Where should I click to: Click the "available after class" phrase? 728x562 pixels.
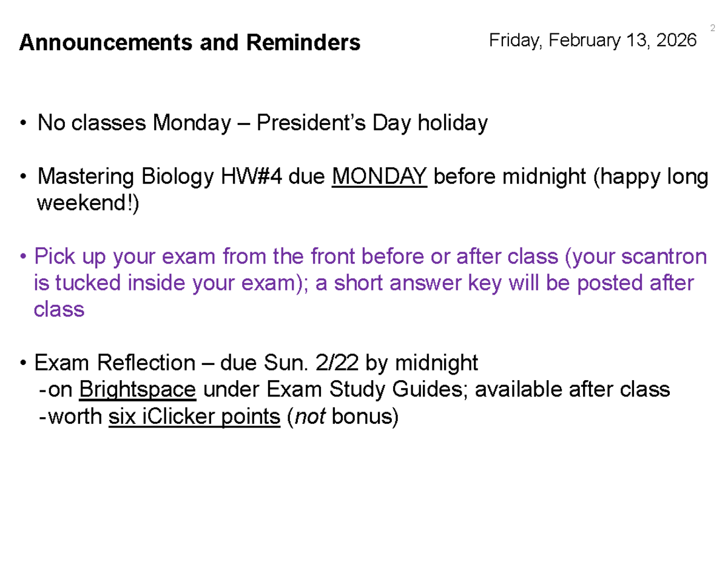[572, 390]
